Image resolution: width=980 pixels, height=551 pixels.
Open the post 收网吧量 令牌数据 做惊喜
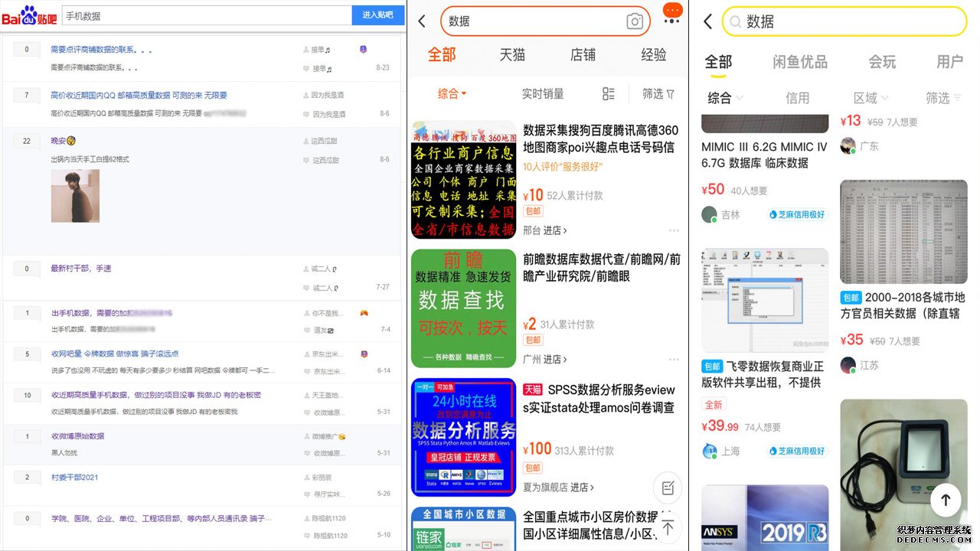115,354
